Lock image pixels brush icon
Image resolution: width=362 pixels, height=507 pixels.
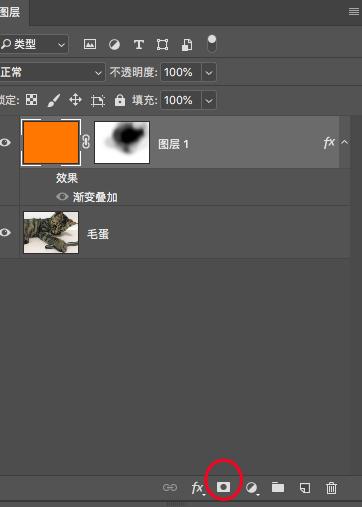pyautogui.click(x=54, y=100)
